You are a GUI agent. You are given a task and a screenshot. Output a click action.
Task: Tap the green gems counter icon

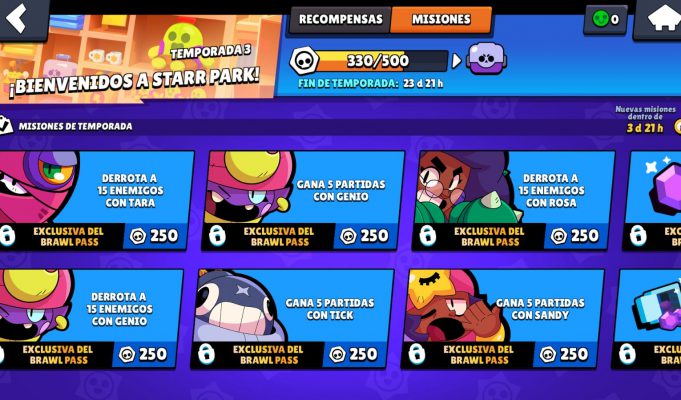click(601, 19)
